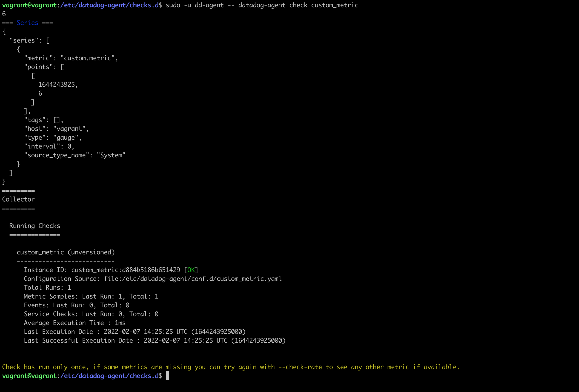Click the "interval": 0 line

coord(49,146)
